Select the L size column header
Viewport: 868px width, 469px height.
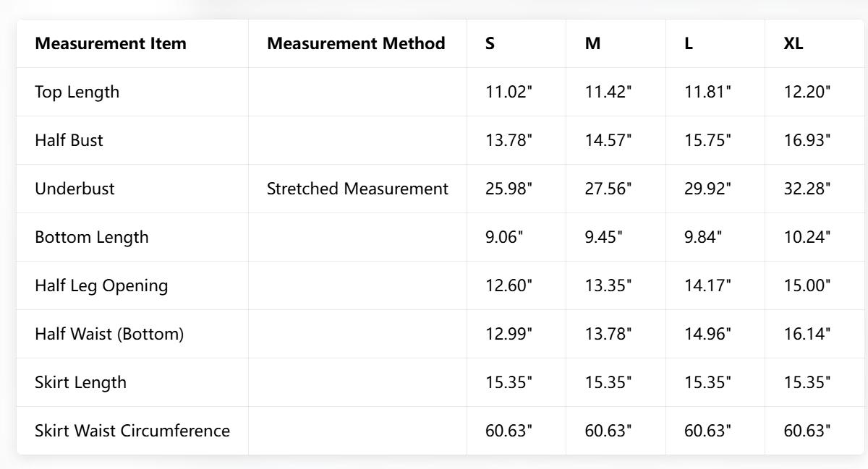[689, 43]
